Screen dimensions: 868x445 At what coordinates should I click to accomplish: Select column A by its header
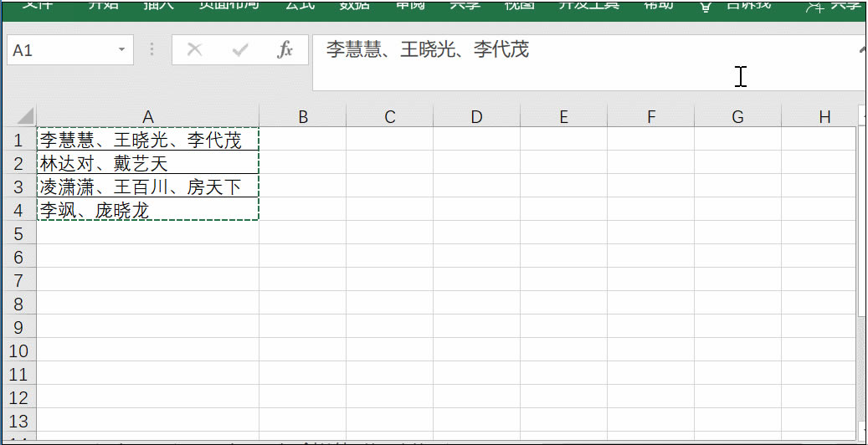tap(148, 117)
